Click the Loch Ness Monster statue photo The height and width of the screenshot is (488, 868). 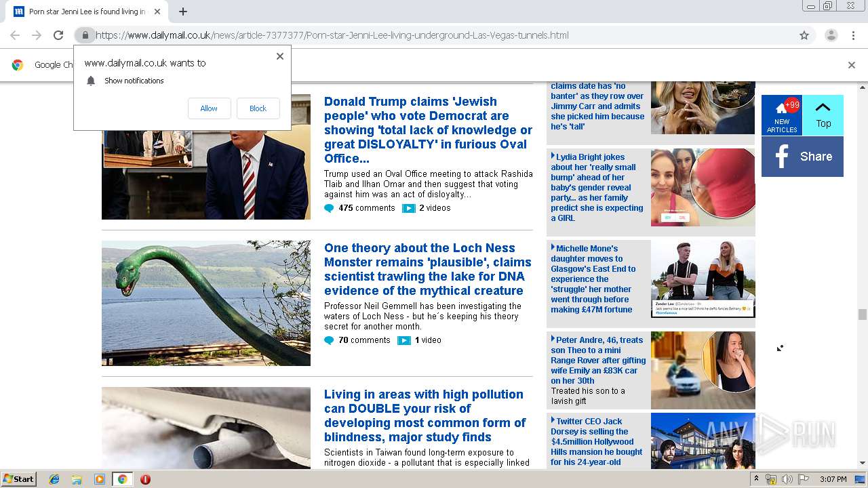pyautogui.click(x=206, y=303)
